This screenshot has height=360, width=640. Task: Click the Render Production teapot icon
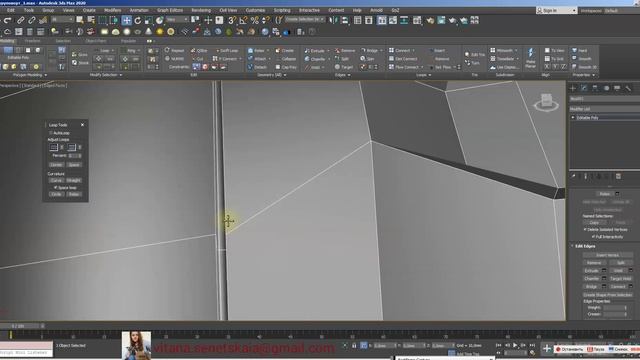point(452,20)
